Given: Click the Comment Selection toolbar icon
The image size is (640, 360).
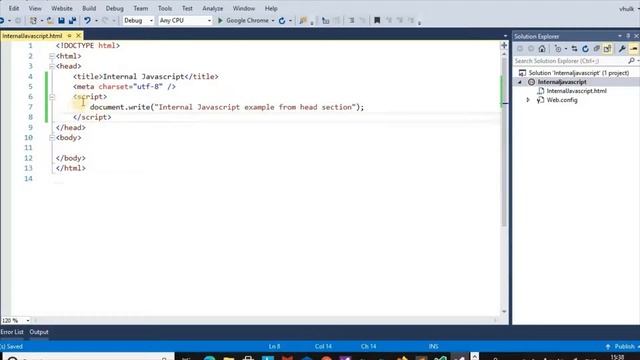Looking at the screenshot, I should coord(351,20).
